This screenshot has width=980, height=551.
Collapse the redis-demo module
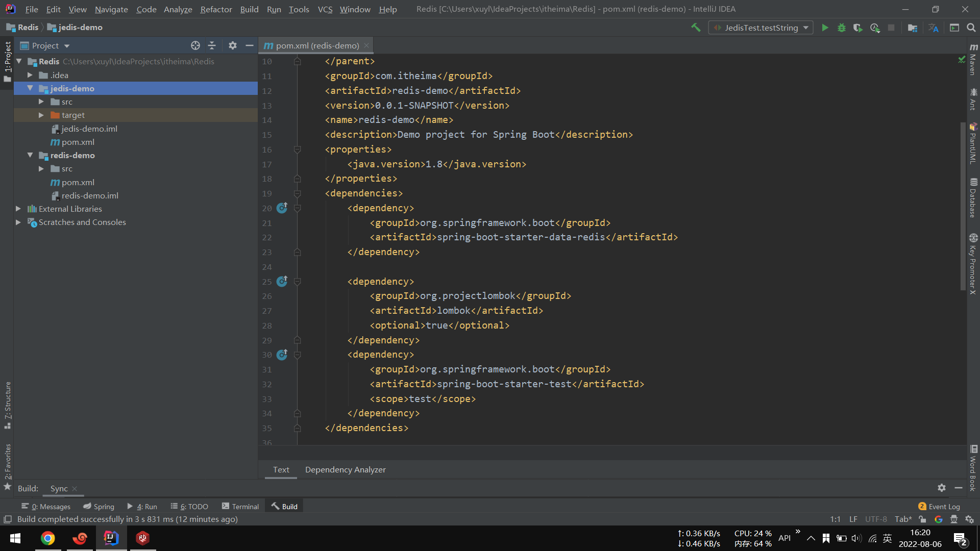(x=30, y=155)
